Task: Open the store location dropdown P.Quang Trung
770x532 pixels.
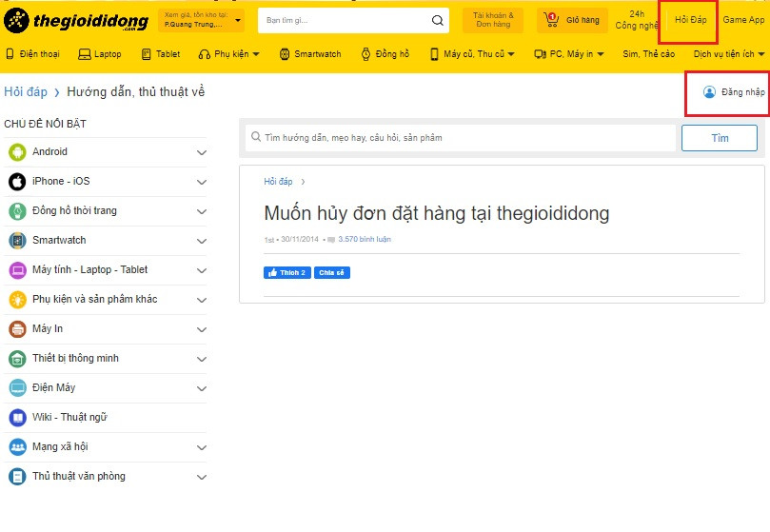Action: [202, 20]
